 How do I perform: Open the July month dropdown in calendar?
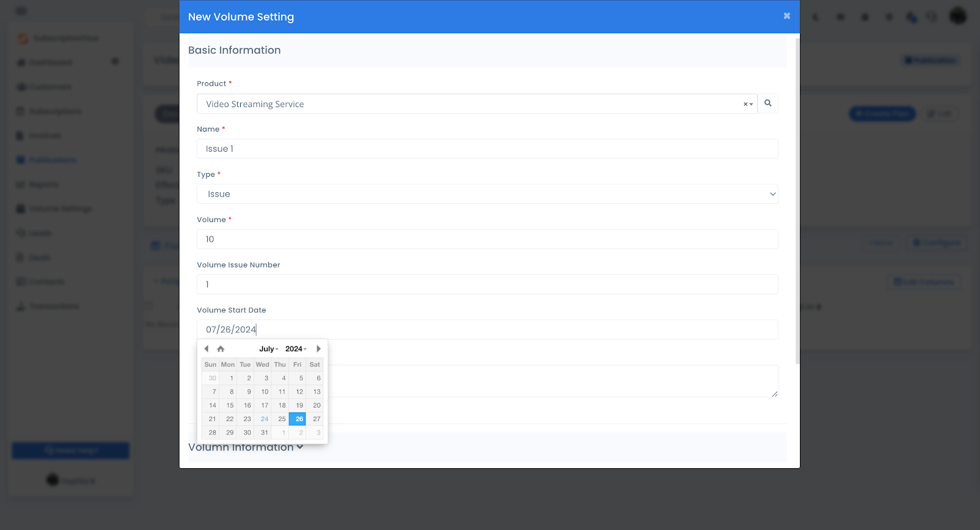click(268, 349)
